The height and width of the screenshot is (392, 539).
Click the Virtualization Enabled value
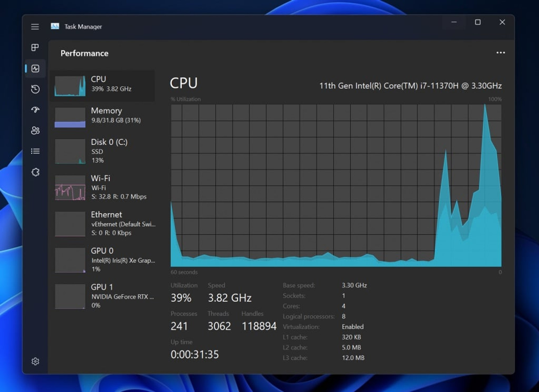click(353, 327)
